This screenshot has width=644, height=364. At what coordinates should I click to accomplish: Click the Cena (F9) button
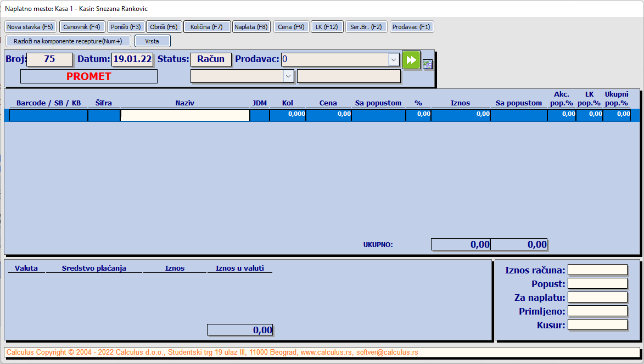(291, 27)
